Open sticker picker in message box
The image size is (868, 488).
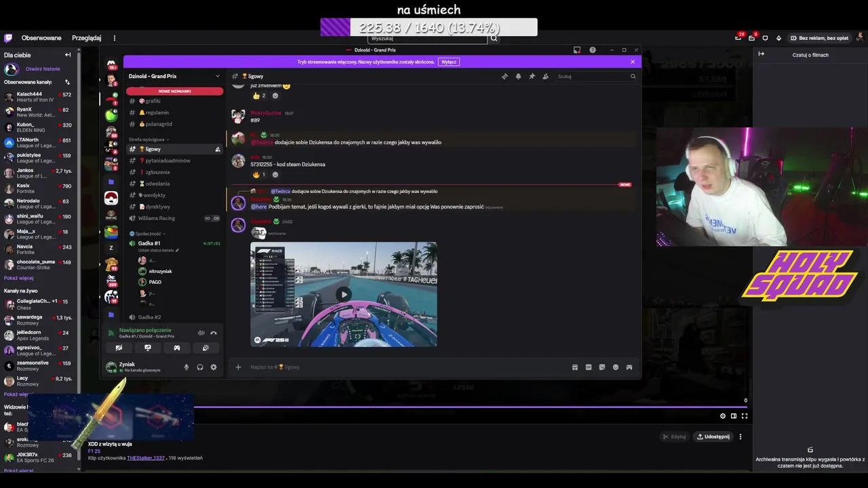602,367
